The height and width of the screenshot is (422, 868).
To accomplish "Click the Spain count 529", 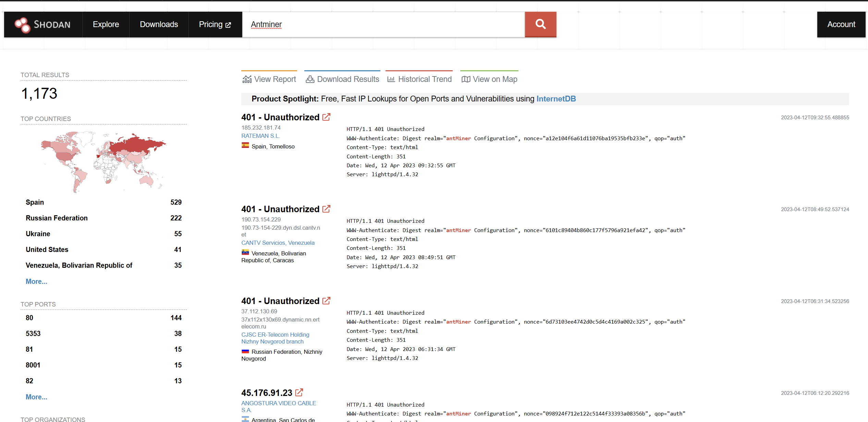I will pos(176,202).
